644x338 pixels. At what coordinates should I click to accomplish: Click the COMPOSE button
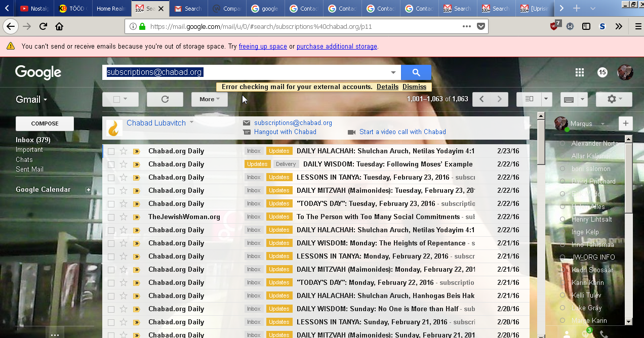point(45,123)
